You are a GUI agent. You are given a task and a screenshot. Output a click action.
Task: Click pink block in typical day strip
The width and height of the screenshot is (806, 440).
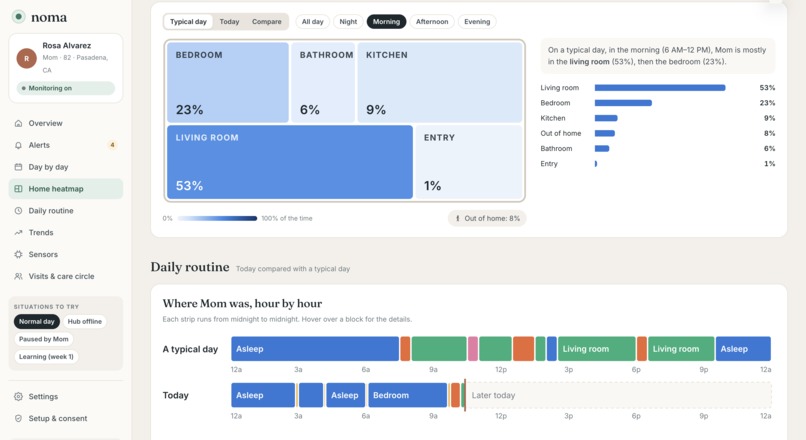(x=473, y=349)
